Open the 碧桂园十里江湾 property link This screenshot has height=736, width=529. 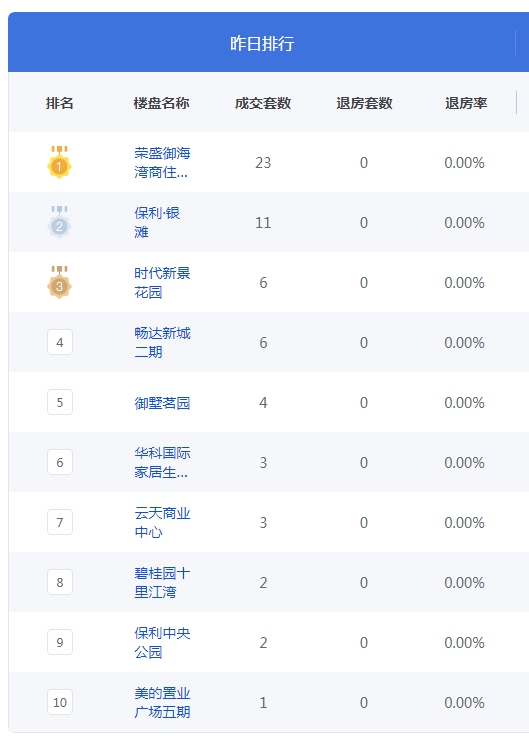tap(162, 582)
